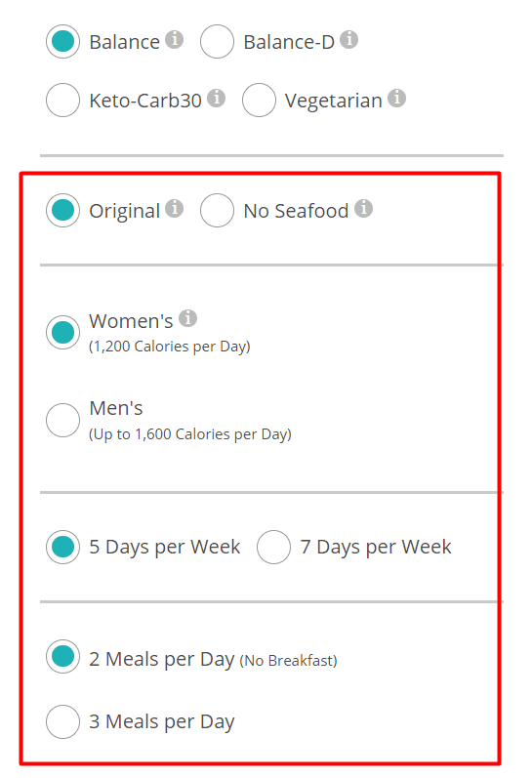Select 5 Days per Week
The height and width of the screenshot is (778, 532).
(x=62, y=548)
